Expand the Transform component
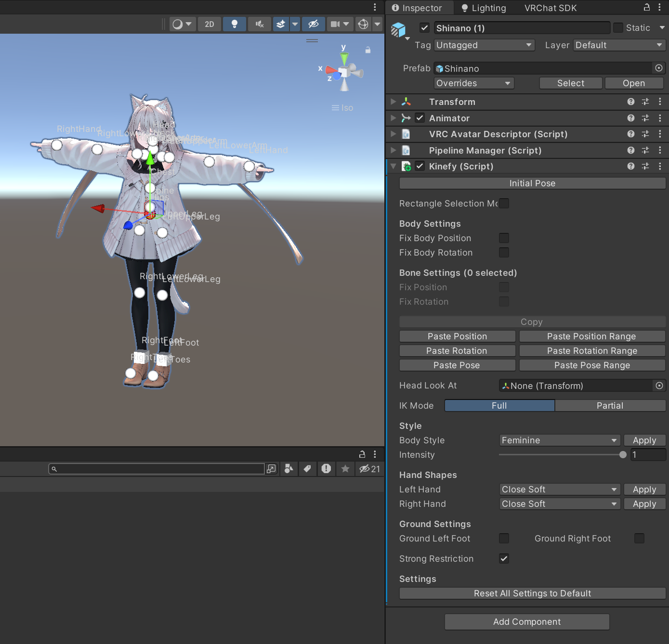The width and height of the screenshot is (669, 644). coord(394,102)
